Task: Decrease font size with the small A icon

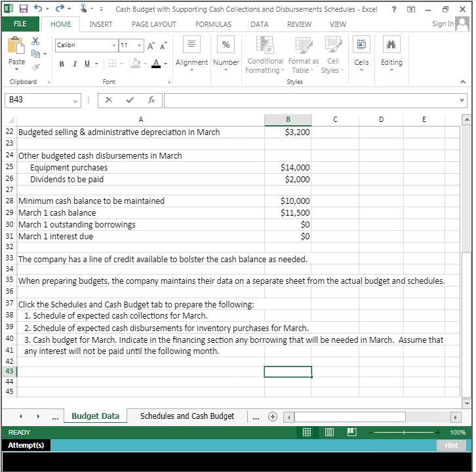Action: coord(163,46)
